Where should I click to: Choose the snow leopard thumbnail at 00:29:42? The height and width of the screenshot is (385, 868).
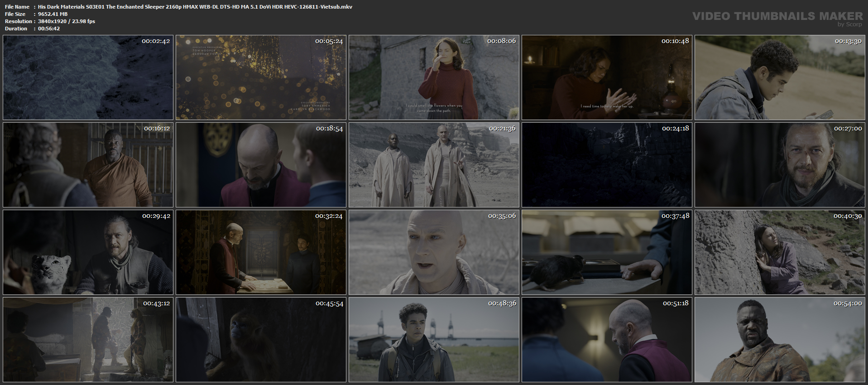click(x=88, y=252)
